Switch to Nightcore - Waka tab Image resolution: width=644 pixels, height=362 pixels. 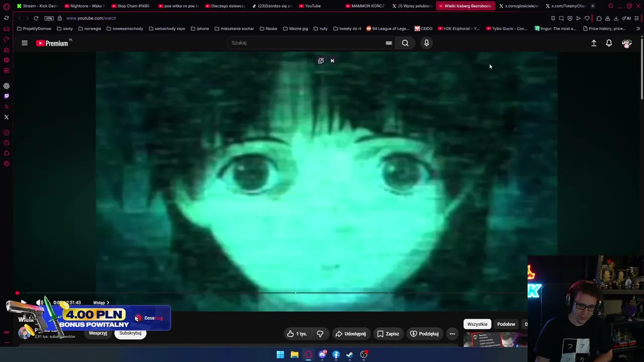[85, 6]
